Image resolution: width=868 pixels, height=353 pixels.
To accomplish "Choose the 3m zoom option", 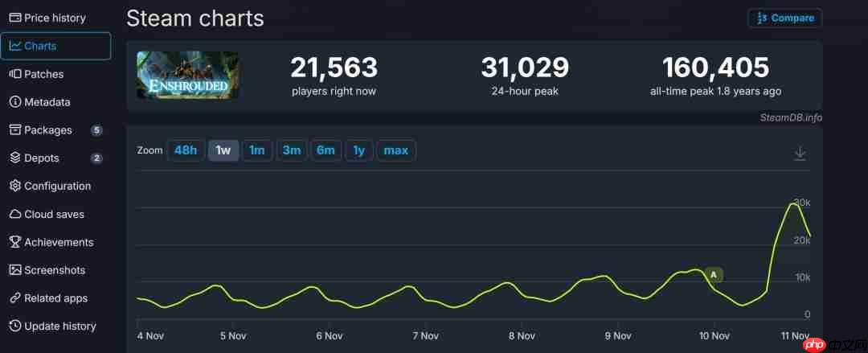I will [x=292, y=150].
